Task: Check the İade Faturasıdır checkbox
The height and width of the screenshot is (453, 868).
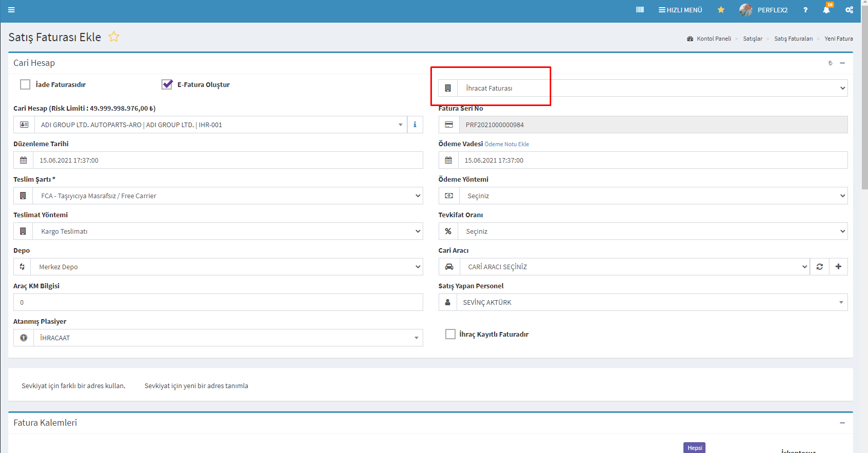Action: (25, 84)
